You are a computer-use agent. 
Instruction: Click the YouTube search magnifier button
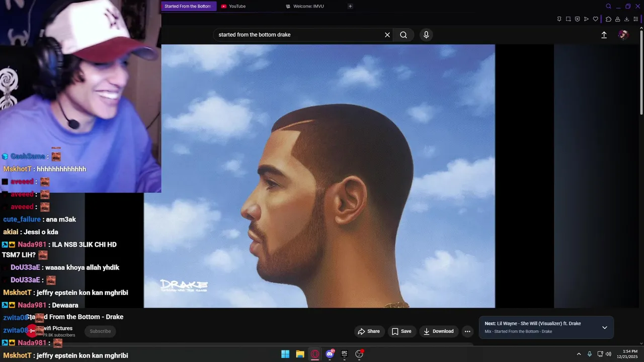tap(404, 35)
